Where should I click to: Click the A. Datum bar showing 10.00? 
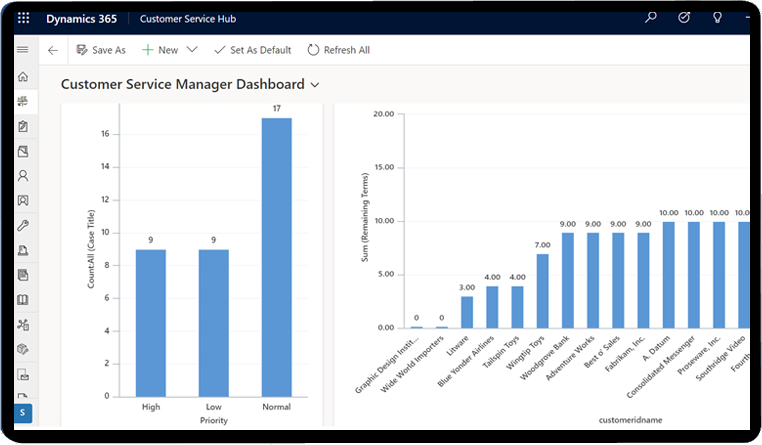[669, 275]
